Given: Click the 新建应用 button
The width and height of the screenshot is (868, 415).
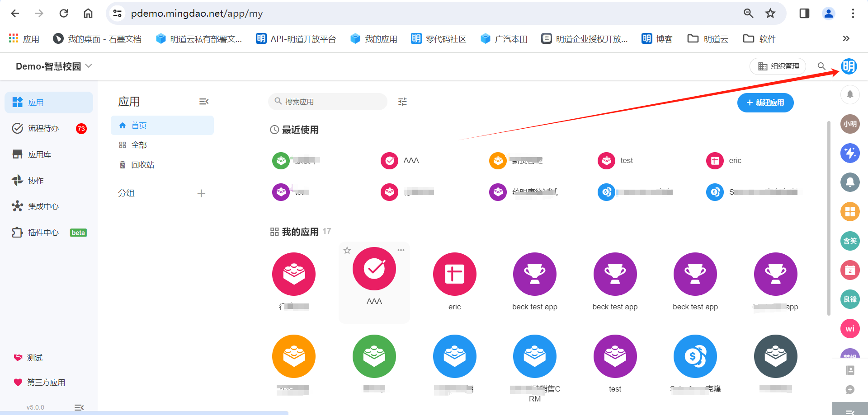Looking at the screenshot, I should (765, 103).
